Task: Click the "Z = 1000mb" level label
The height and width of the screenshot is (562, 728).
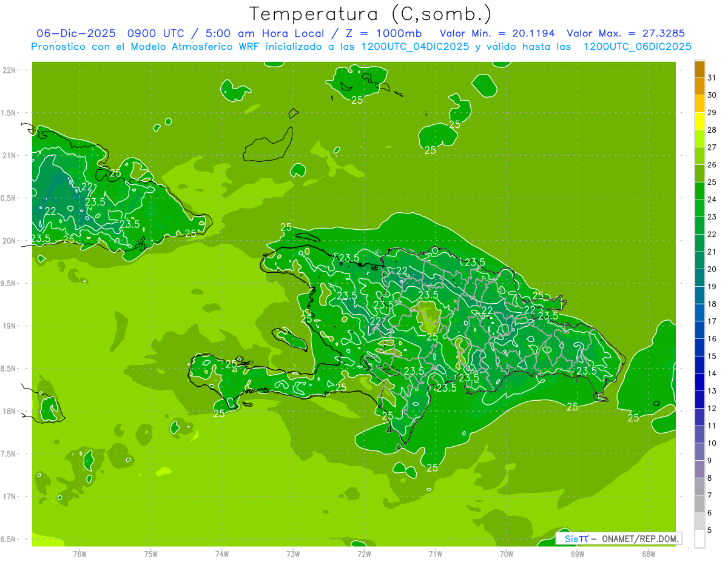Action: [x=383, y=33]
